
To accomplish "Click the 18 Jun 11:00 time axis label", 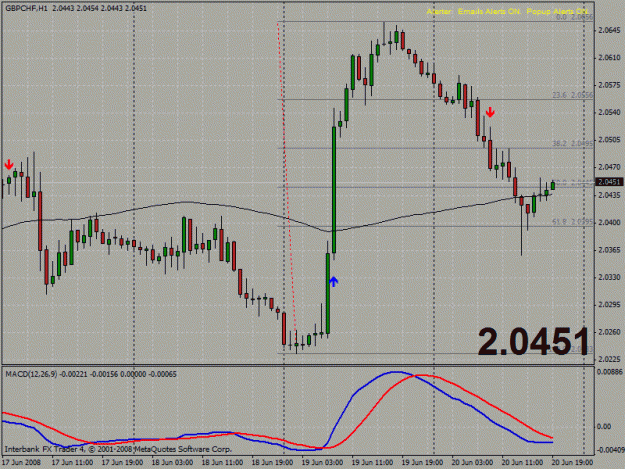I will pyautogui.click(x=222, y=463).
